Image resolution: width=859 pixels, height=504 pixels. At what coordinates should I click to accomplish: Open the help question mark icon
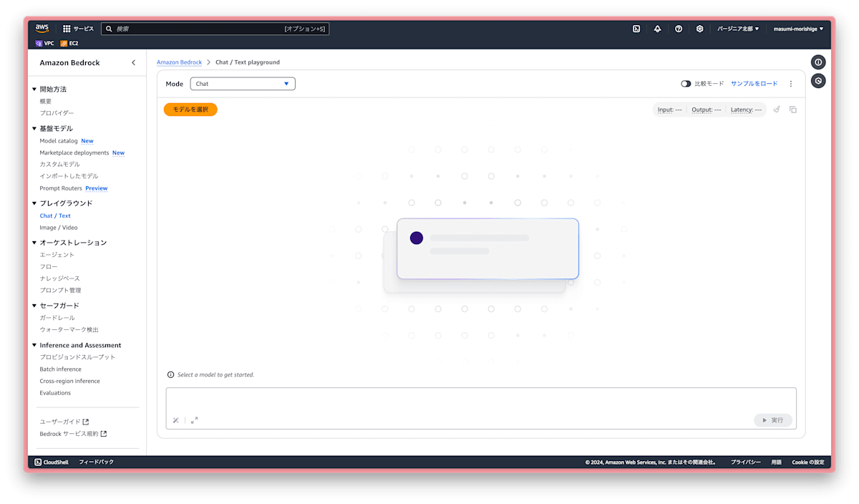(x=679, y=29)
